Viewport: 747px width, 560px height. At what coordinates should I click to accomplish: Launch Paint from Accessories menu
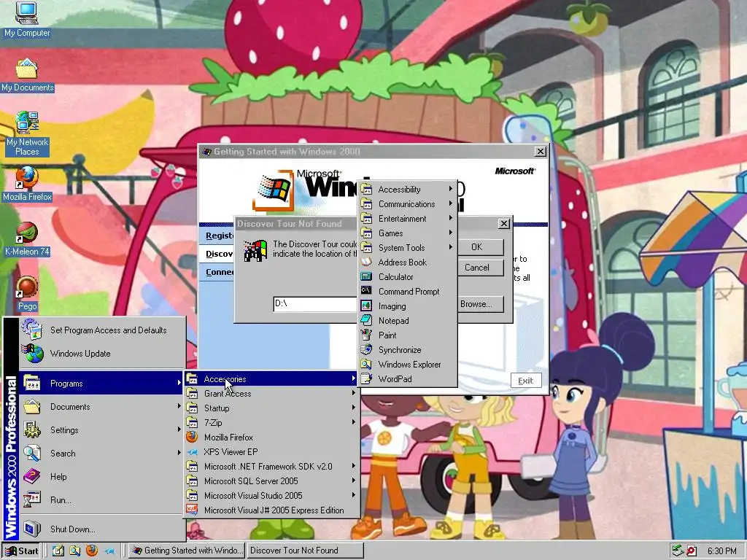407,335
